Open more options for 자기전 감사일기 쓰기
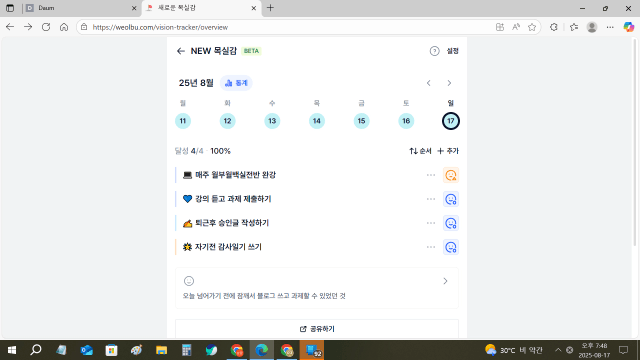This screenshot has width=640, height=360. [431, 247]
